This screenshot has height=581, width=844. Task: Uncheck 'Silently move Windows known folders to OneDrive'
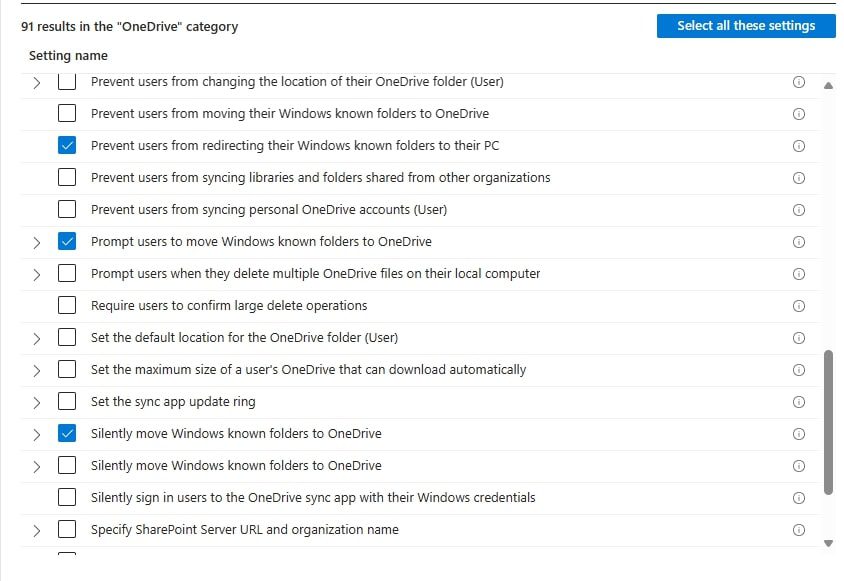66,434
